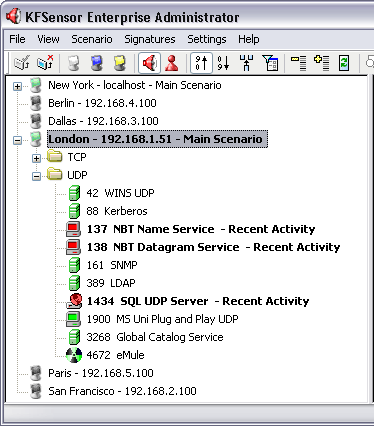Select the TCP folder label

[x=77, y=157]
